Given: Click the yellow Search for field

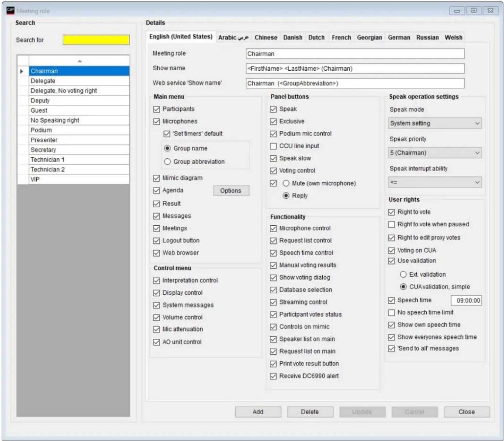Looking at the screenshot, I should tap(96, 40).
